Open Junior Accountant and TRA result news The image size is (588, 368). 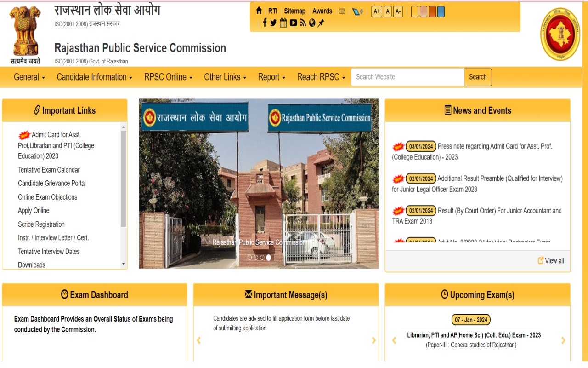pyautogui.click(x=477, y=216)
